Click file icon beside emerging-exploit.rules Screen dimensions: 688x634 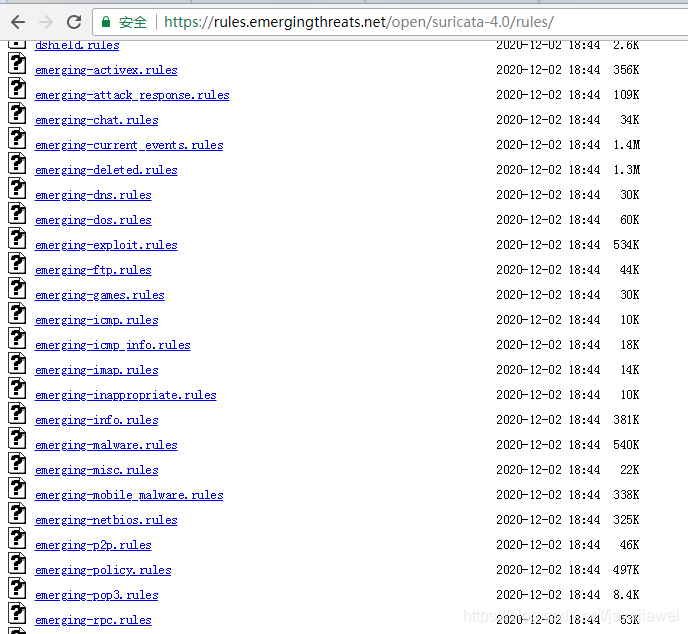pos(17,238)
